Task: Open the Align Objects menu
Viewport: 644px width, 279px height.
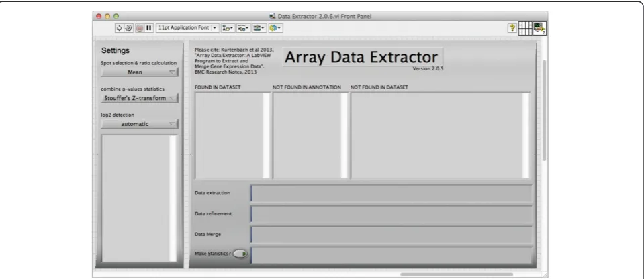Action: point(228,28)
